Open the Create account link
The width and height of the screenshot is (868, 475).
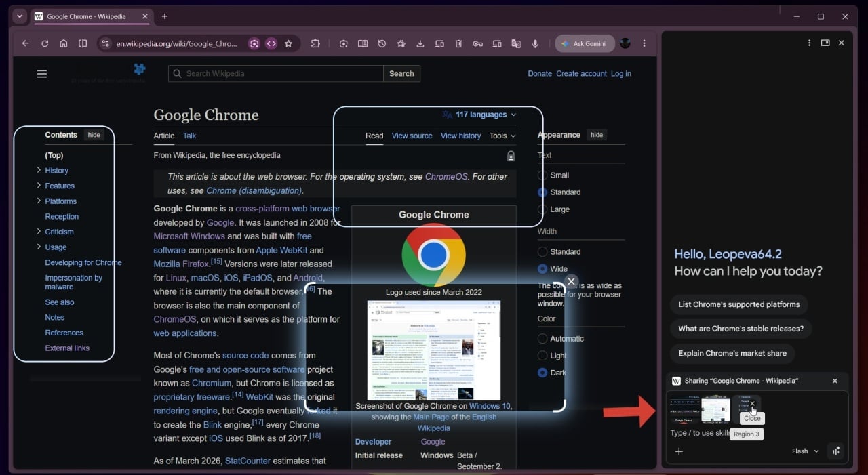coord(581,74)
